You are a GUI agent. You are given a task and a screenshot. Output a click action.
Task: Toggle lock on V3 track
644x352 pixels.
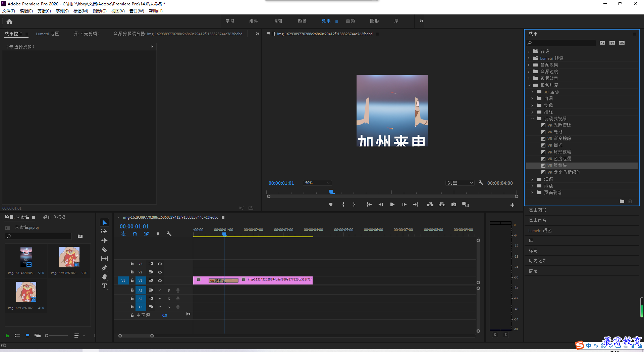132,264
